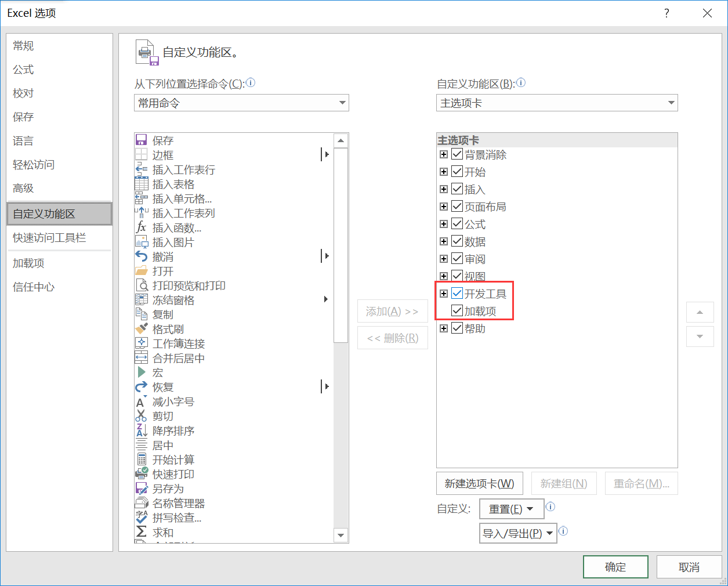The width and height of the screenshot is (728, 586).
Task: Choose the 合并后居中 merge center icon
Action: click(141, 358)
